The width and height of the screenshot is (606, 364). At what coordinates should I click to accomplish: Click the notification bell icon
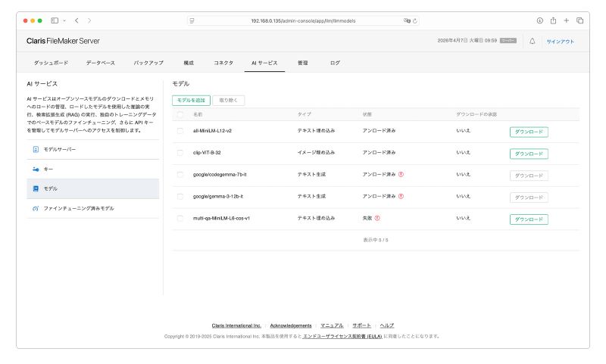tap(532, 41)
